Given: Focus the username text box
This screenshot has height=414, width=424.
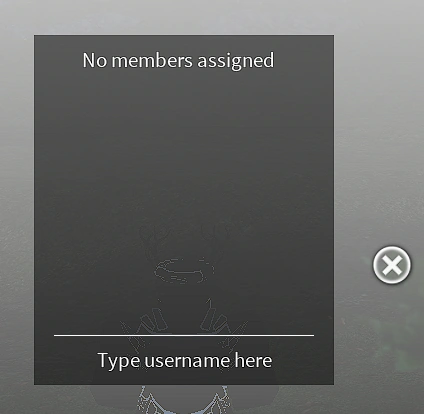Looking at the screenshot, I should click(184, 360).
